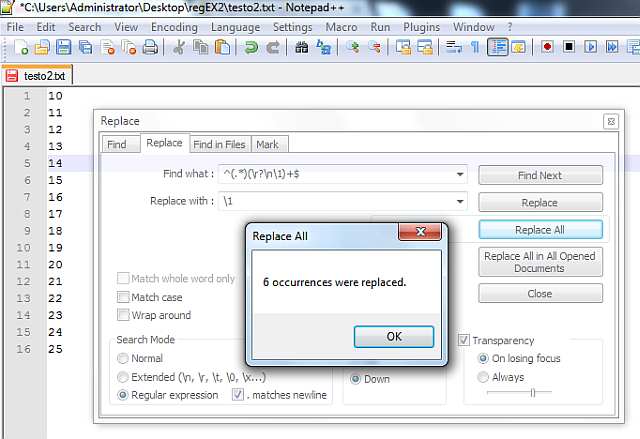Screen dimensions: 640x439
Task: Click line number 16 in the gutter
Action: click(24, 349)
